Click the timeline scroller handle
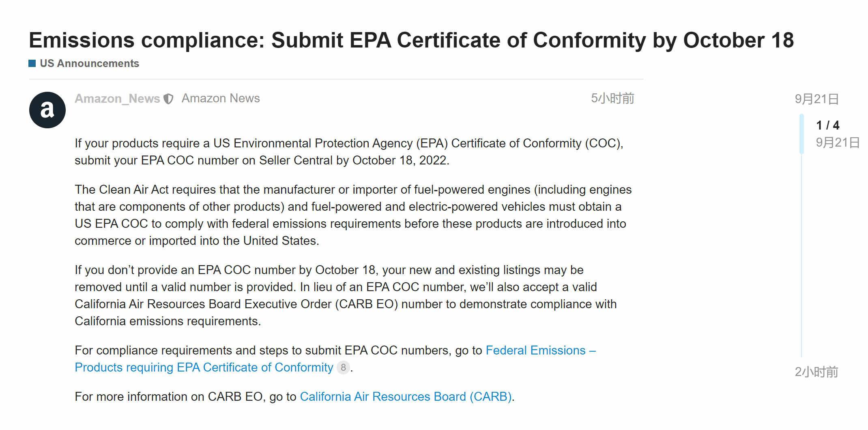Viewport: 868px width, 430px height. 801,134
